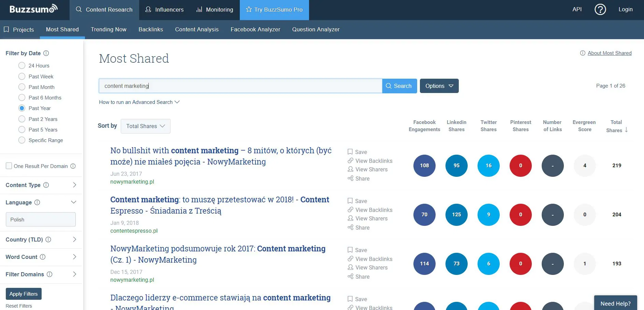644x310 pixels.
Task: Switch to the Trending Now tab
Action: pyautogui.click(x=108, y=29)
